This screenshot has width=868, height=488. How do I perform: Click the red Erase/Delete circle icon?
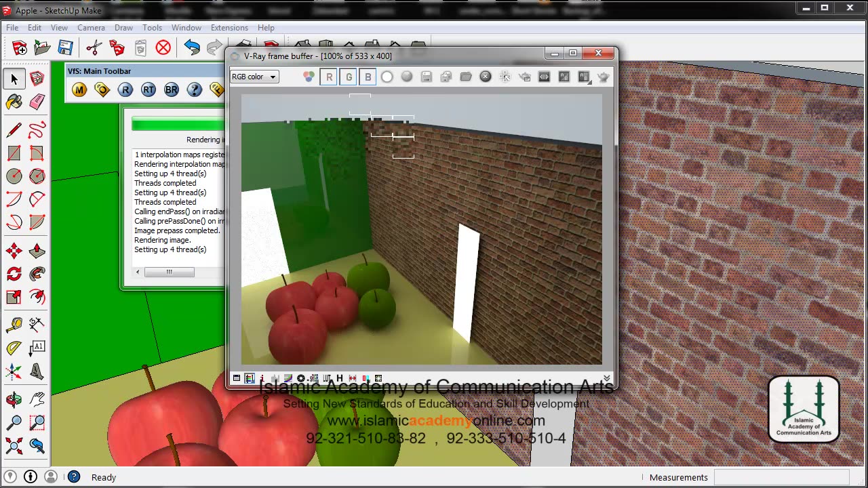[x=163, y=47]
